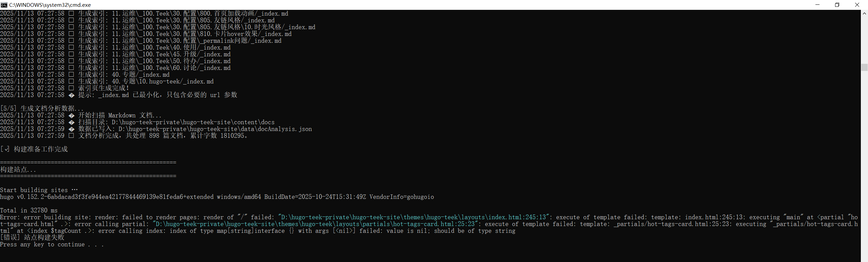This screenshot has height=262, width=868.
Task: Click the "Total in 32780 ms" line
Action: [29, 210]
